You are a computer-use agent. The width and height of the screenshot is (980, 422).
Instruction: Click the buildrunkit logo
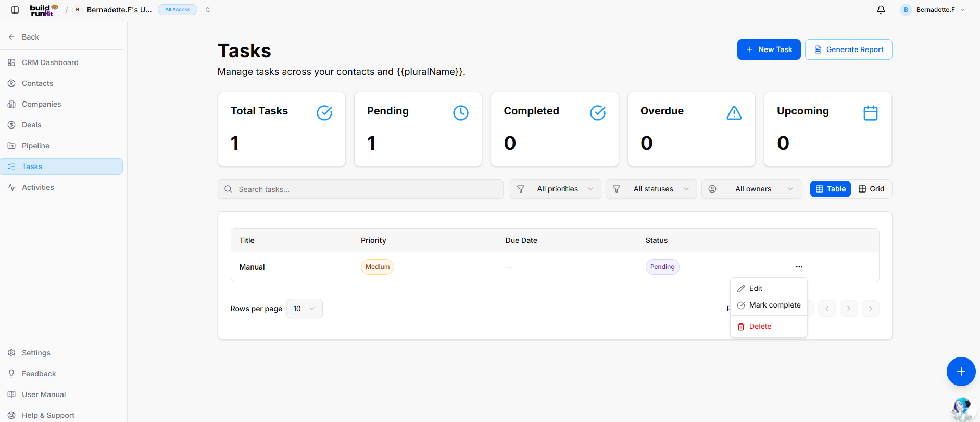point(44,10)
